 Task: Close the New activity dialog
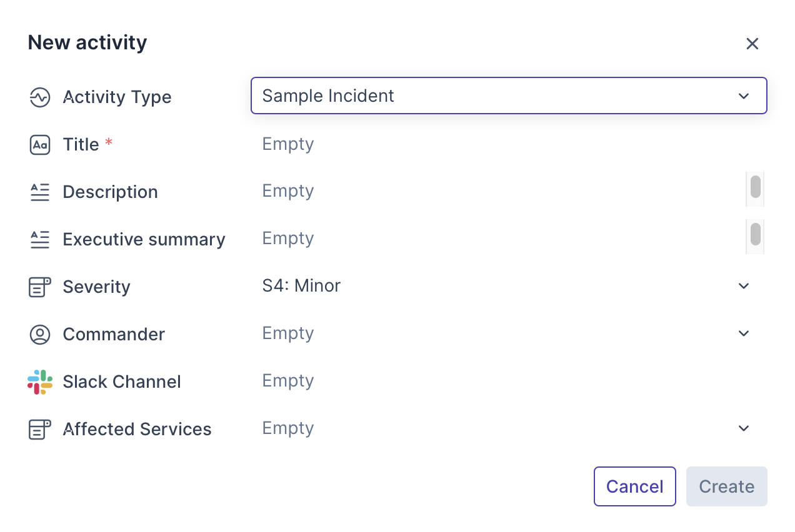click(752, 44)
